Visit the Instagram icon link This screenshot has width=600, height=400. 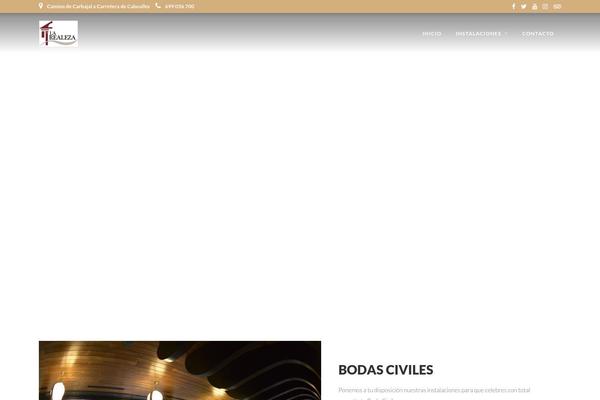point(545,7)
